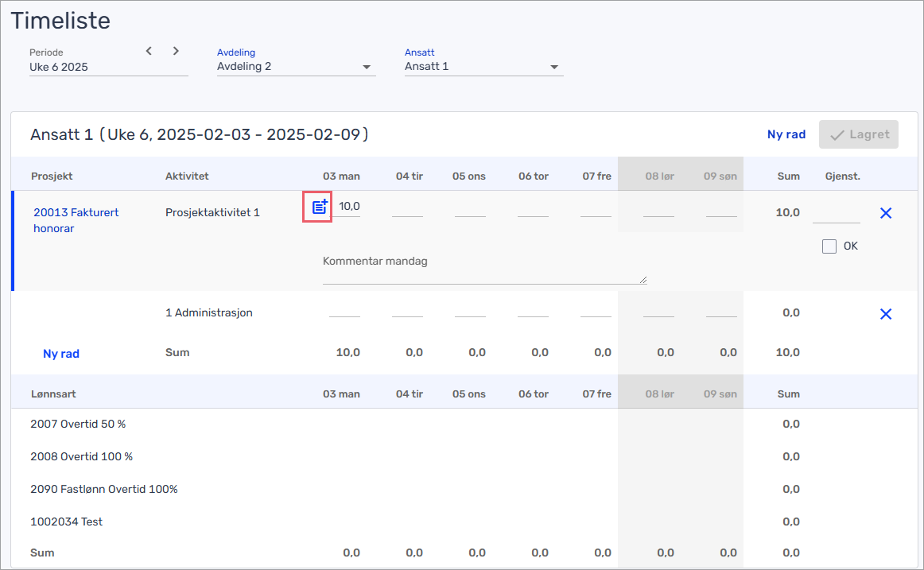Click the Prosjekt column header
The image size is (924, 570).
[x=52, y=176]
